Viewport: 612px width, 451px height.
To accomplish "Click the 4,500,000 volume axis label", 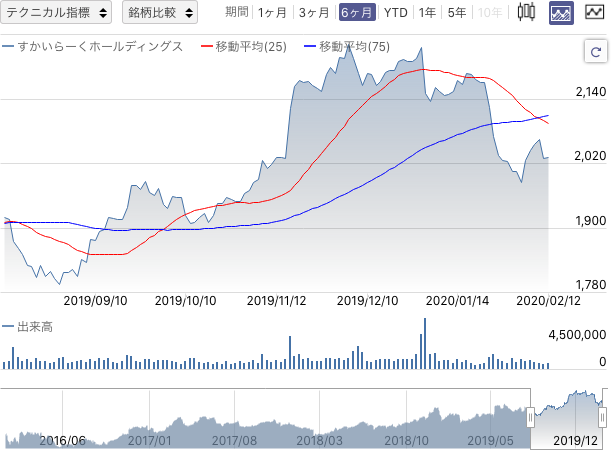I will [x=577, y=335].
